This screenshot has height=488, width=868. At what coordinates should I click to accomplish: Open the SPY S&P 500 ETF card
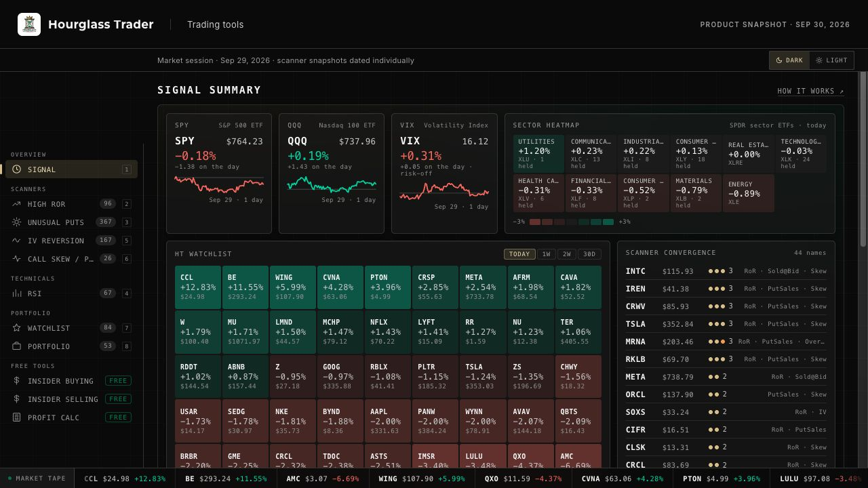[219, 174]
